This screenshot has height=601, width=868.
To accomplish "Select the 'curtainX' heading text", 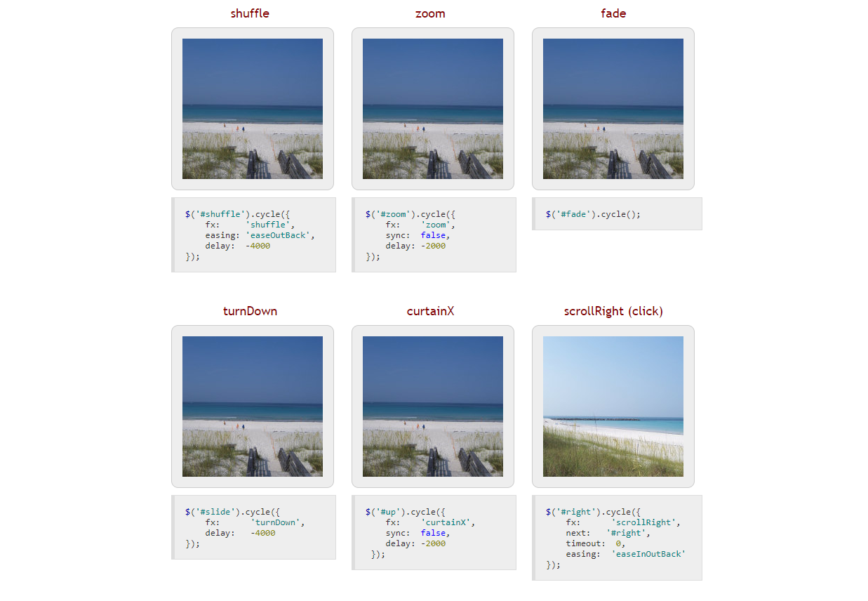I will click(430, 311).
